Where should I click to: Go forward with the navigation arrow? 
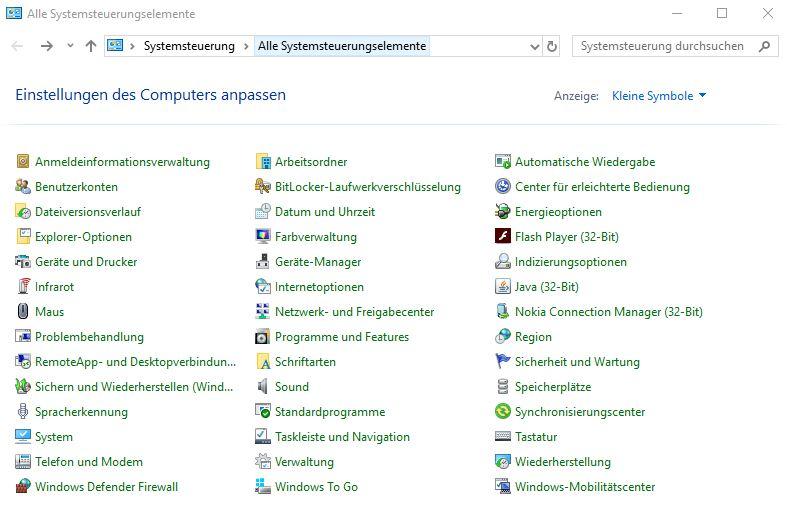point(47,46)
